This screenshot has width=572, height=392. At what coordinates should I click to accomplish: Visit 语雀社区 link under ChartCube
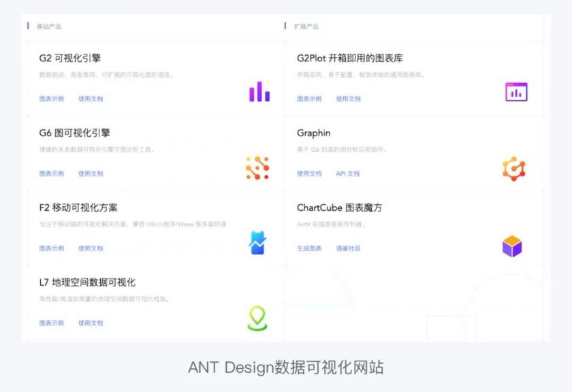349,248
